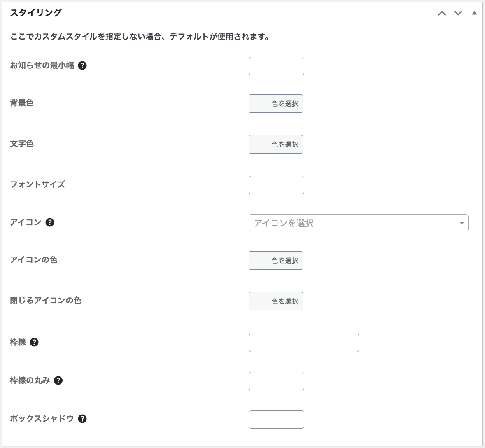Collapse the スタイリング panel with triangle toggle
The image size is (485, 448).
click(x=474, y=13)
